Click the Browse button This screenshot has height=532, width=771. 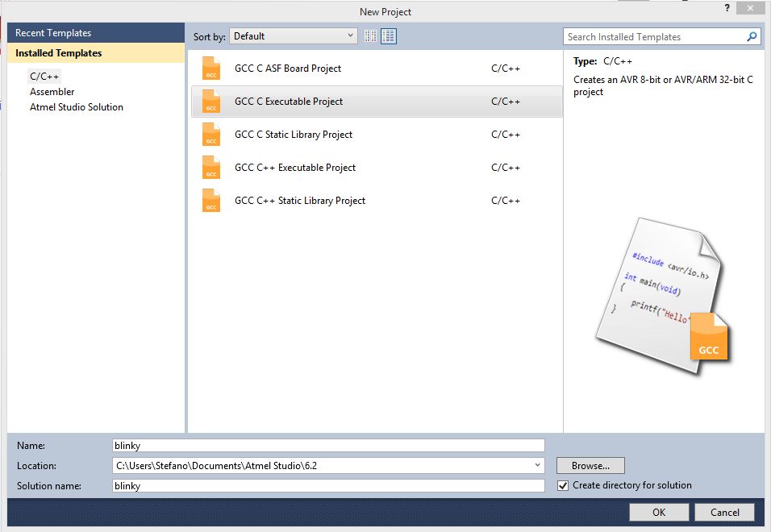pyautogui.click(x=590, y=466)
